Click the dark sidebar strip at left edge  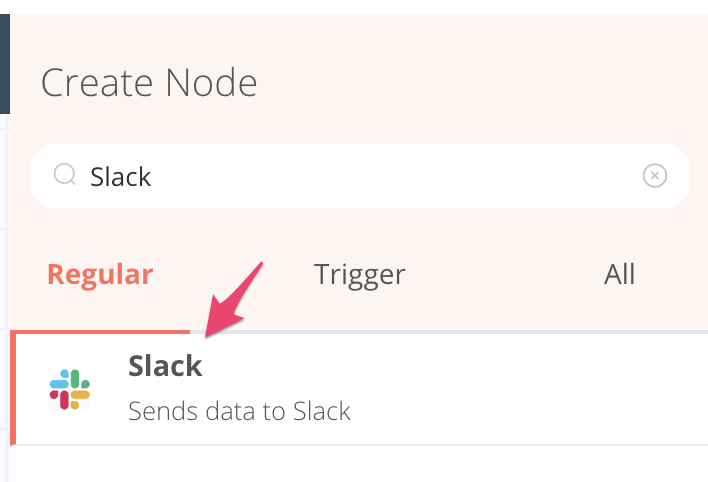click(x=5, y=64)
